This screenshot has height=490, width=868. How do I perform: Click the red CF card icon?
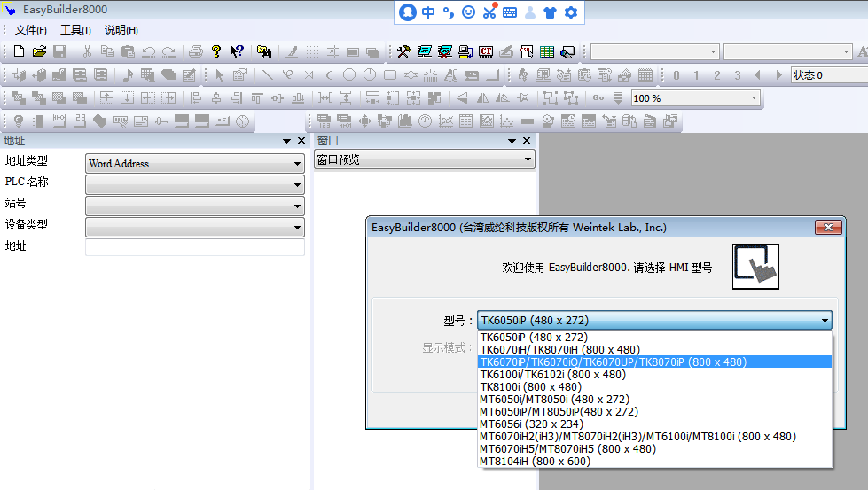click(486, 52)
